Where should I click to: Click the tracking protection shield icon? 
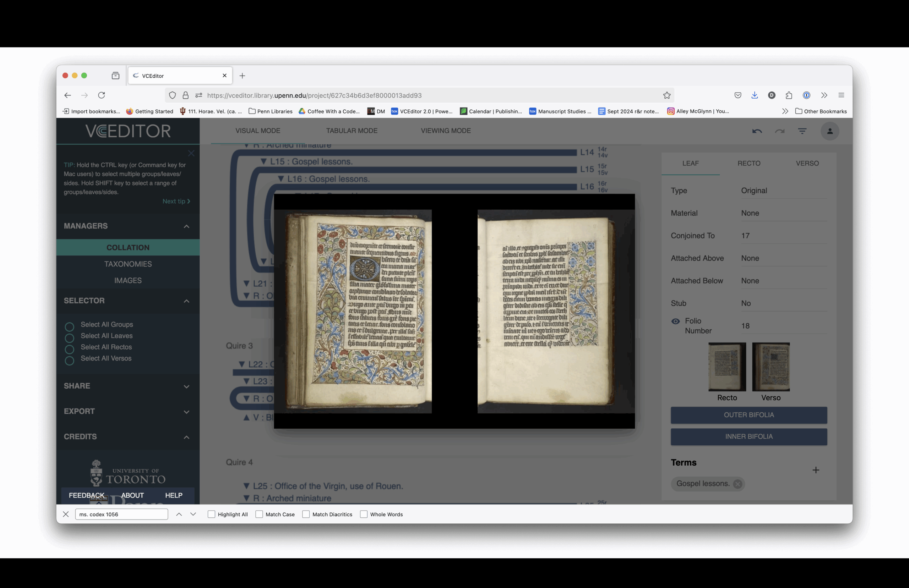point(172,95)
